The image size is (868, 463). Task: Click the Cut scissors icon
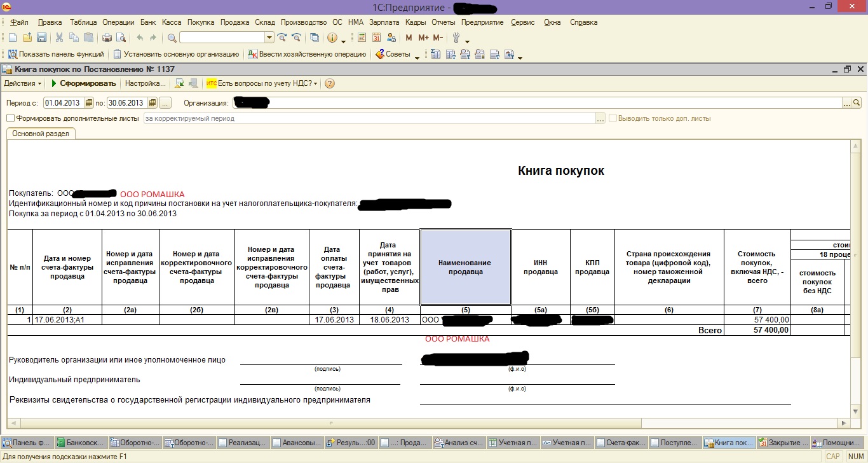[59, 38]
